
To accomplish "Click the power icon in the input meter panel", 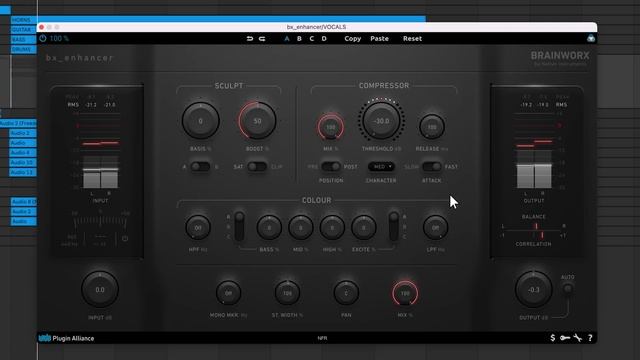I will click(125, 238).
